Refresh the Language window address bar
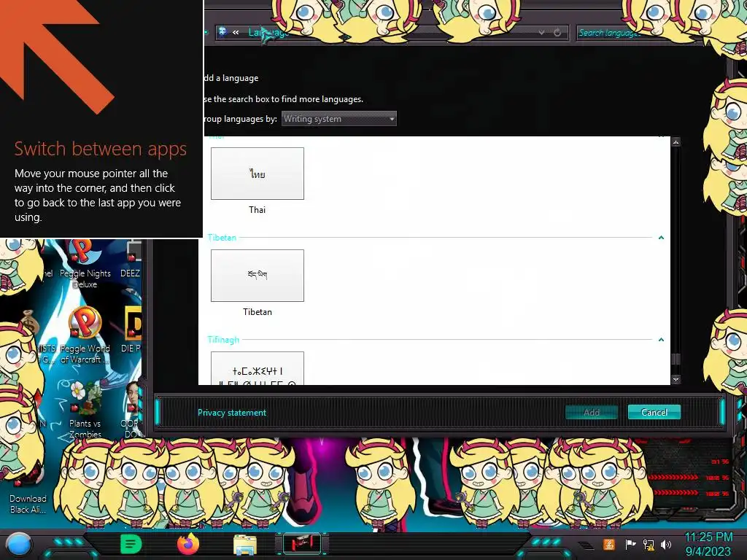 pyautogui.click(x=557, y=33)
